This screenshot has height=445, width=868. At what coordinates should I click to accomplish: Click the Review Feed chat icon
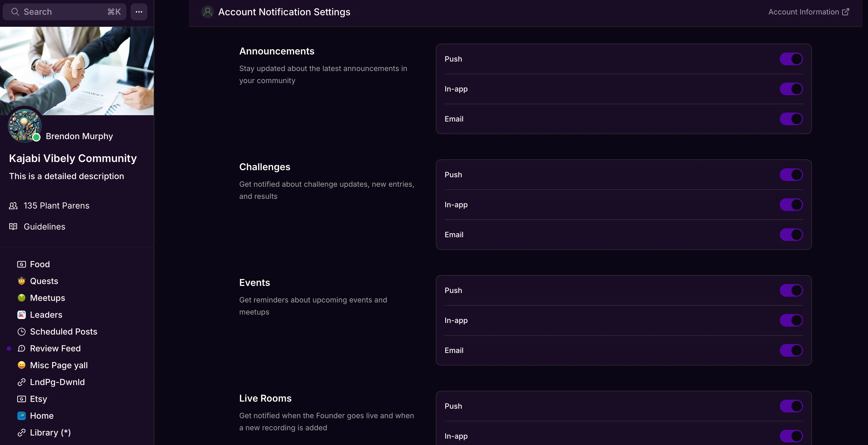point(22,348)
